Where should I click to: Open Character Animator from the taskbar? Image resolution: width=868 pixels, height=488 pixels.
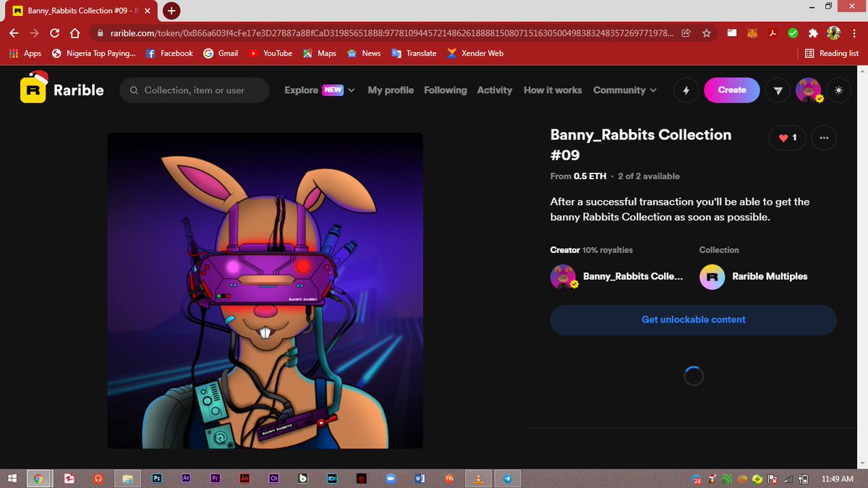point(274,479)
